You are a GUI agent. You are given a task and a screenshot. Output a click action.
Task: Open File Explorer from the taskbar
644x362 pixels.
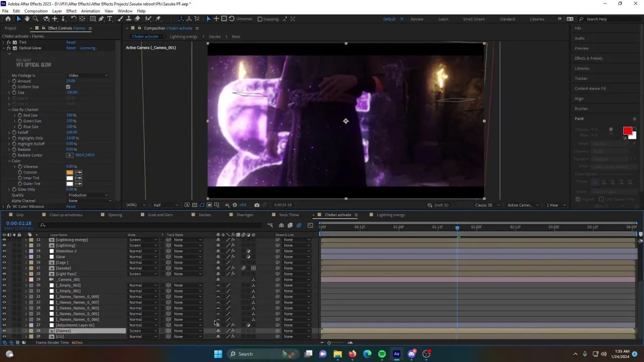[x=338, y=354]
